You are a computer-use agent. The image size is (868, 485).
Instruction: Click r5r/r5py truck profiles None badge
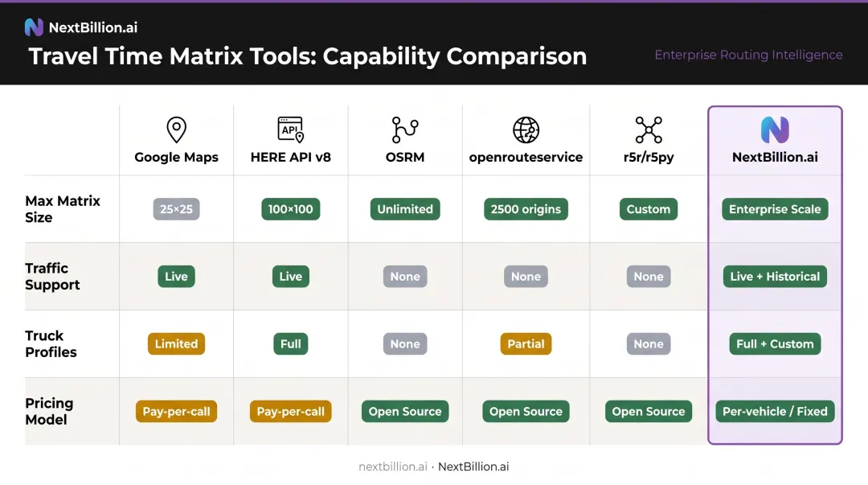[x=649, y=343]
